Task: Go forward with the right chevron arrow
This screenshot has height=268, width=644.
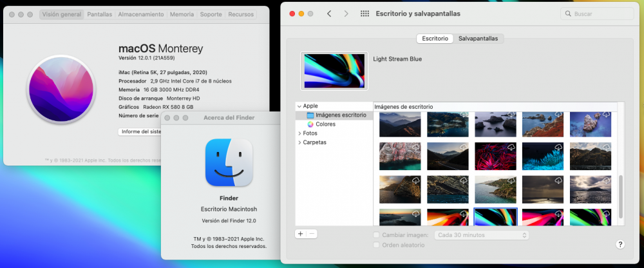Action: [346, 14]
